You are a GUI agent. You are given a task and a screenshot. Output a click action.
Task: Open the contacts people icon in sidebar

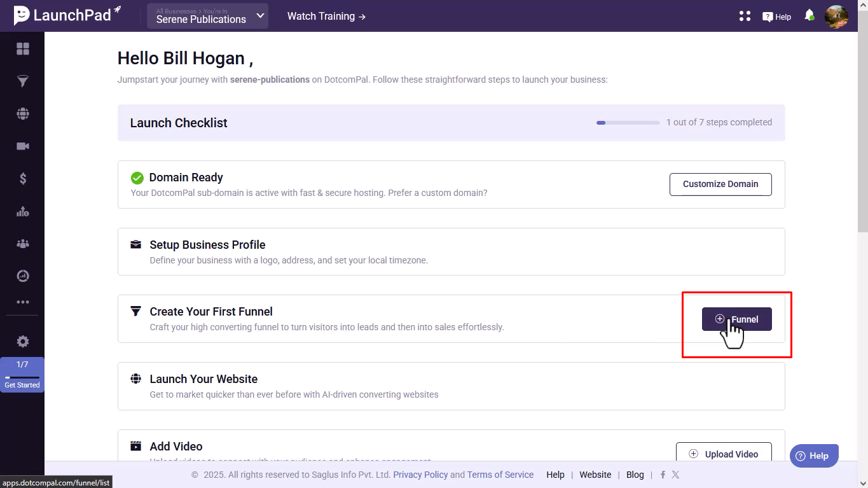23,244
